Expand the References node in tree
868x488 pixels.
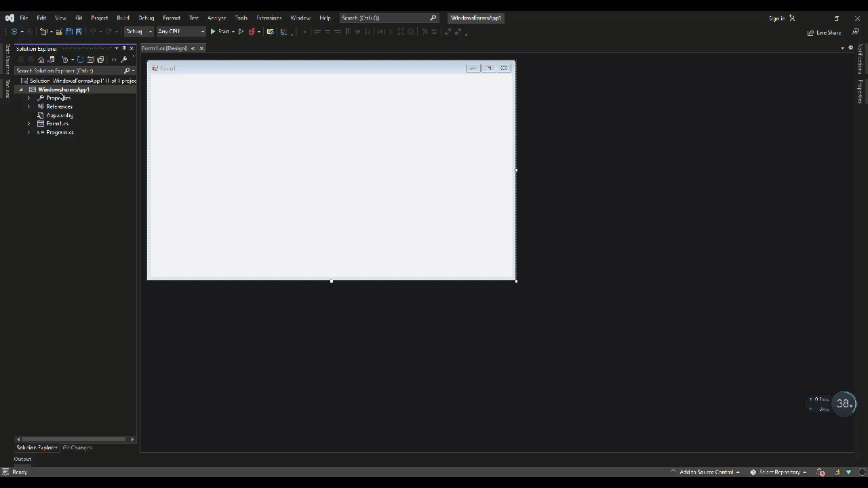[x=28, y=106]
